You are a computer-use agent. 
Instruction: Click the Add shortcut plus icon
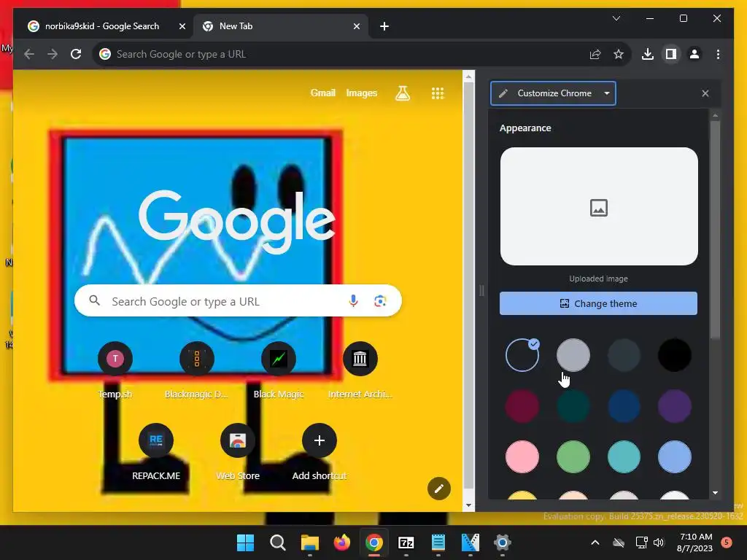click(320, 440)
